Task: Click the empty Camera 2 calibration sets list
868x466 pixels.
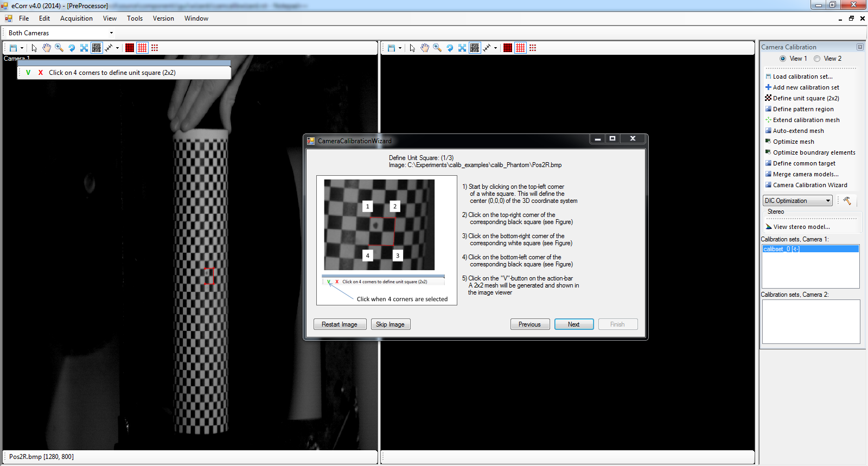Action: (x=811, y=321)
